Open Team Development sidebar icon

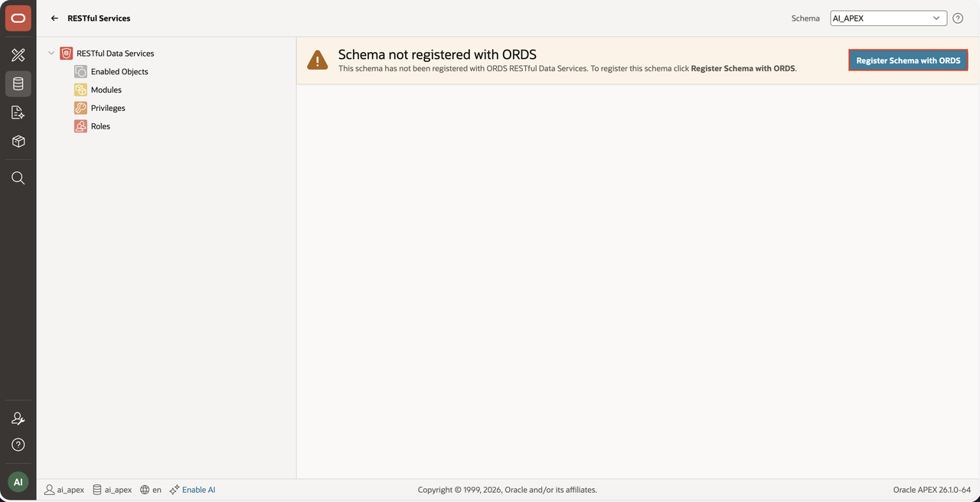(x=18, y=113)
